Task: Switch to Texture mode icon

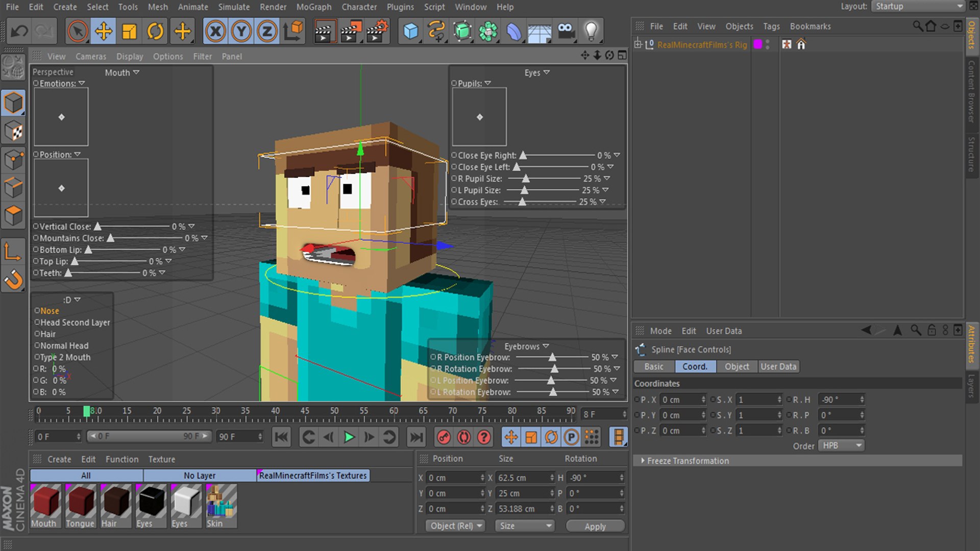Action: coord(13,132)
